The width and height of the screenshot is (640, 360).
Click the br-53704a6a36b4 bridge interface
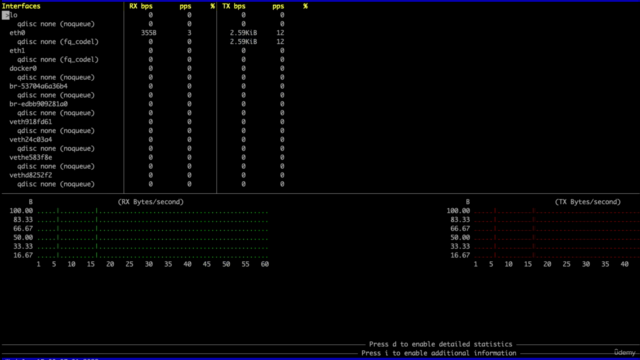pos(38,86)
